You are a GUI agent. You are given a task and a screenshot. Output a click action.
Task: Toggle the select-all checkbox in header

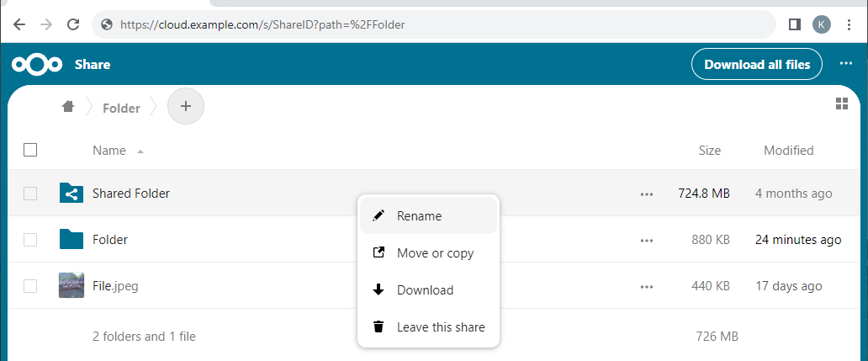[30, 151]
